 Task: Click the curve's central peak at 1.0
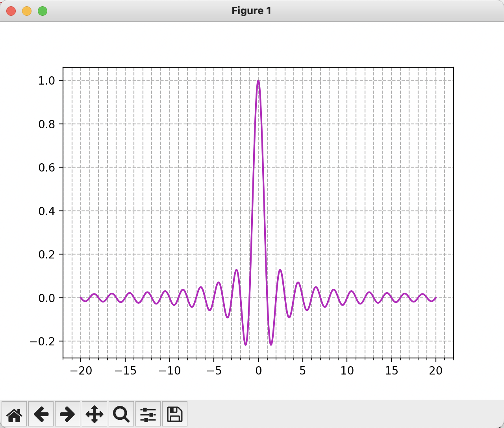click(x=258, y=81)
